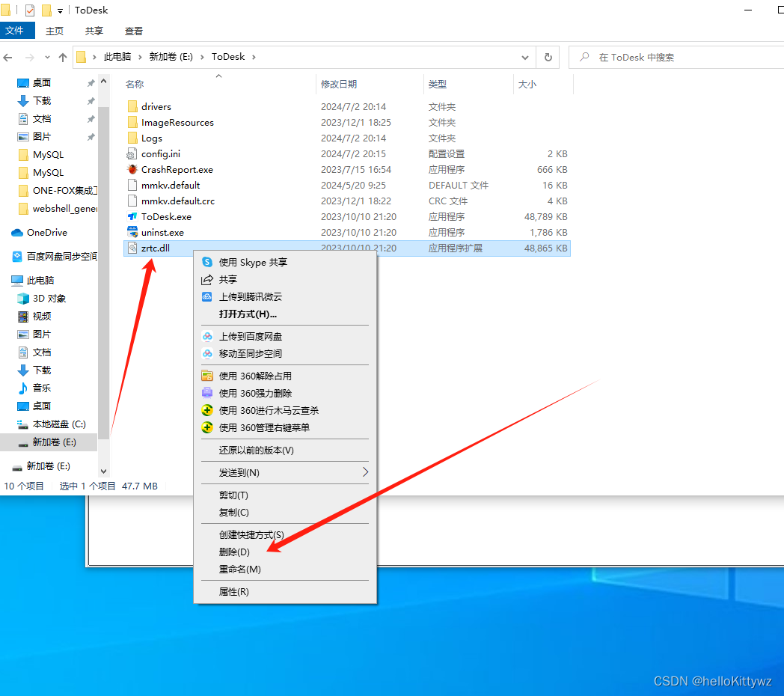
Task: Click the 360解除占用 icon
Action: 207,376
